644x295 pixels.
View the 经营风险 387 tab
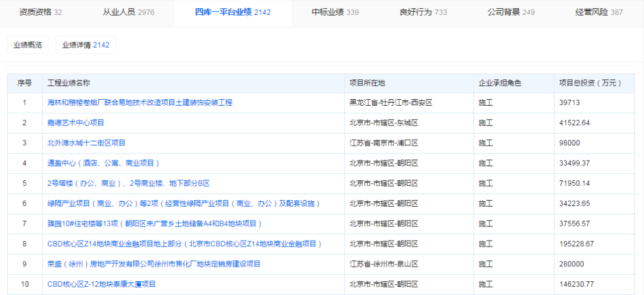(x=599, y=13)
